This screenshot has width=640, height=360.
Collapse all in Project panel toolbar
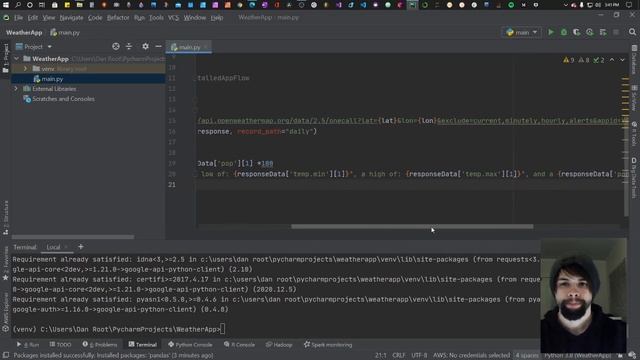[129, 47]
